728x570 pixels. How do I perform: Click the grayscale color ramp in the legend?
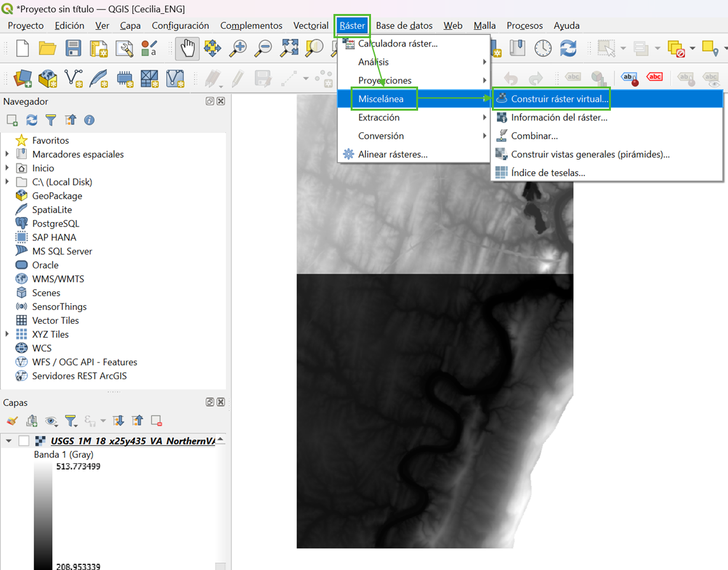43,516
